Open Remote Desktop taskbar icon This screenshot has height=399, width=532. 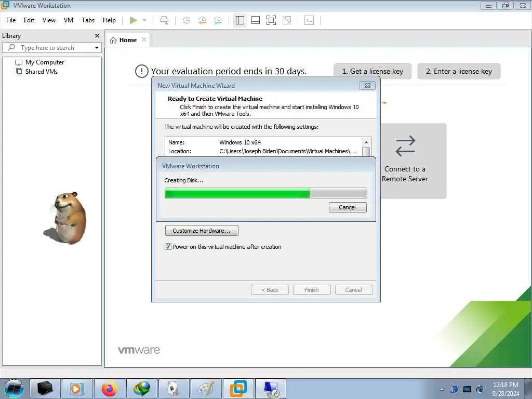(270, 389)
